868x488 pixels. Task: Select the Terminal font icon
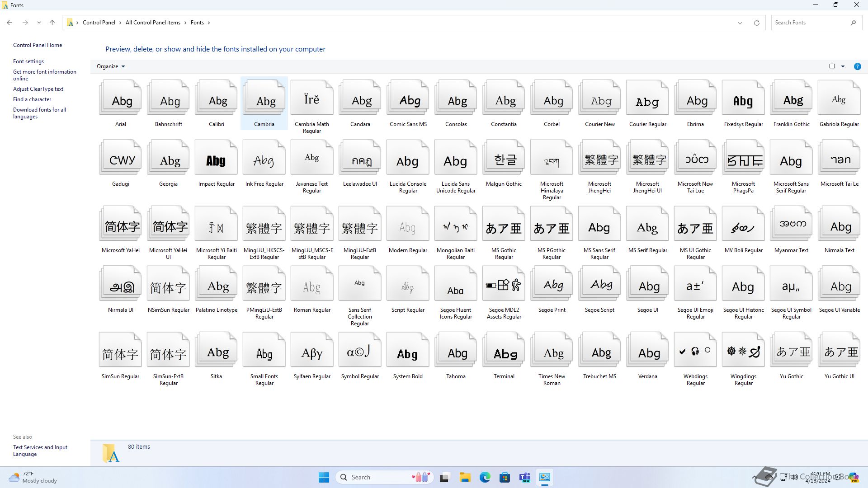pyautogui.click(x=504, y=350)
